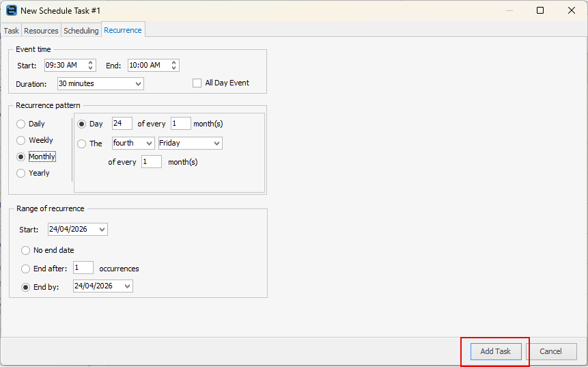This screenshot has height=367, width=588.
Task: Minimize the New Schedule Task window
Action: 509,10
